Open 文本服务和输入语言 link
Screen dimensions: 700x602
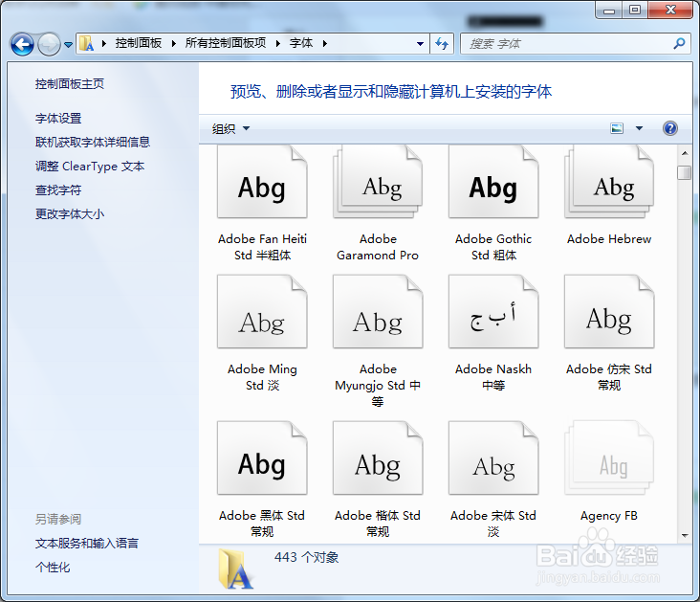[x=87, y=543]
